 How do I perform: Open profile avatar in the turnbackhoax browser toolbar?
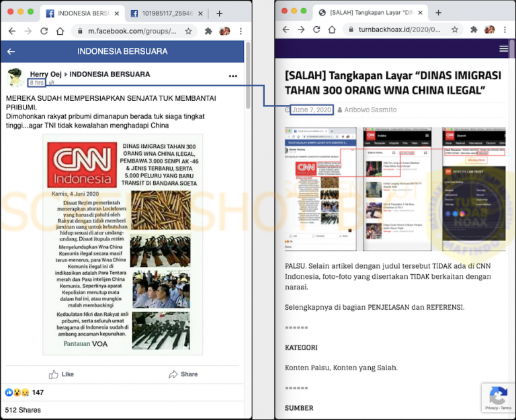489,30
